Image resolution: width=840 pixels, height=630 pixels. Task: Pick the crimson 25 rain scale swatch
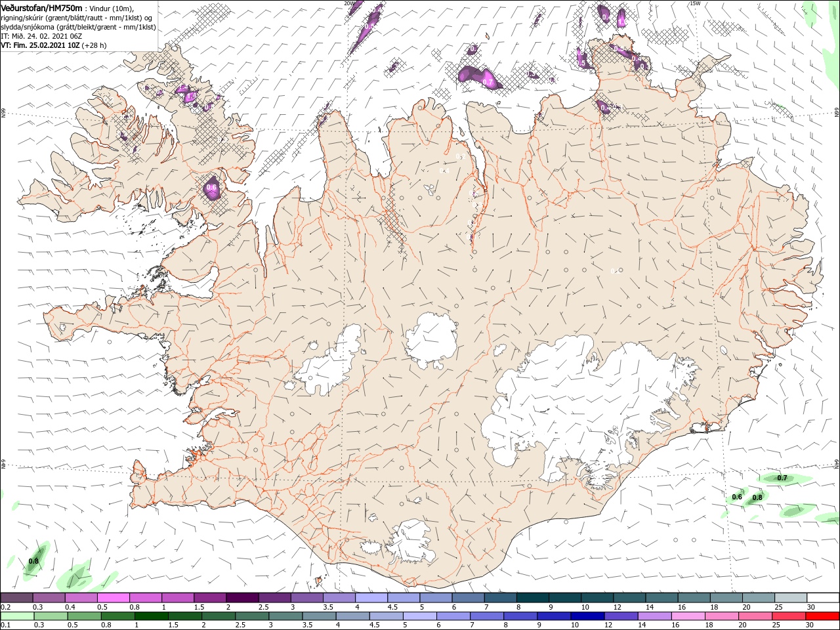click(788, 616)
